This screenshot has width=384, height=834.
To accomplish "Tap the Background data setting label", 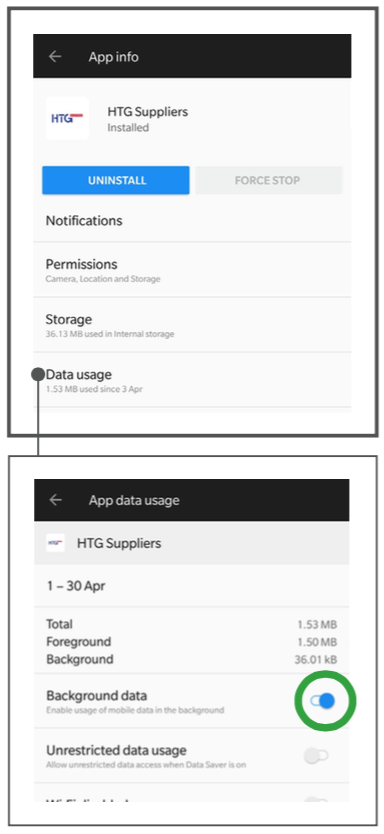I will (x=97, y=696).
